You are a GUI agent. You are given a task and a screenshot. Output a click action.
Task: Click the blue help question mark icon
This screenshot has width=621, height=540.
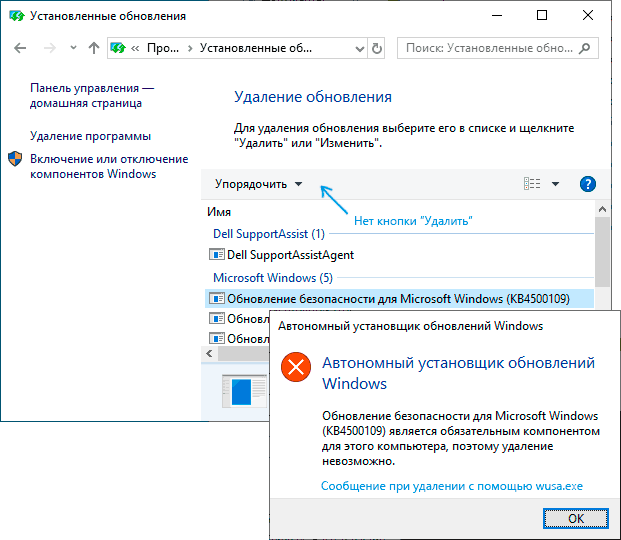tap(588, 184)
